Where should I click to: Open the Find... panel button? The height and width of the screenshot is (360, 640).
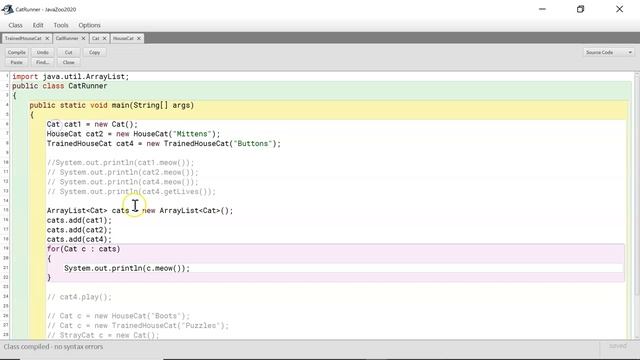[42, 62]
